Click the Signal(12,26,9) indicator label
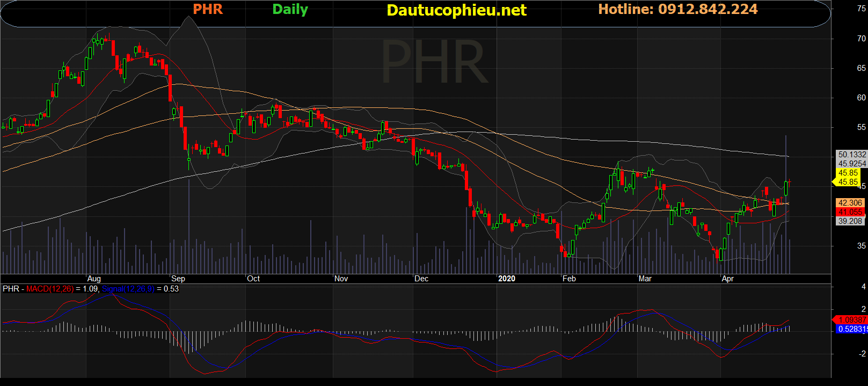 point(128,289)
